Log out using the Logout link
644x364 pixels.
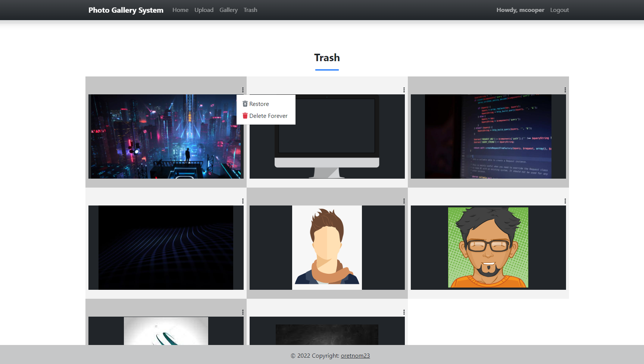[559, 10]
